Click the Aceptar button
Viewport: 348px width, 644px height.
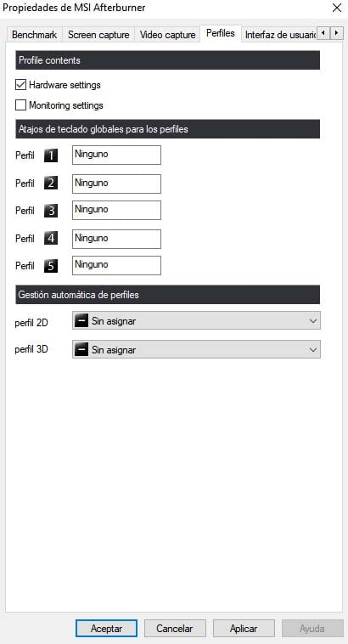(x=106, y=629)
